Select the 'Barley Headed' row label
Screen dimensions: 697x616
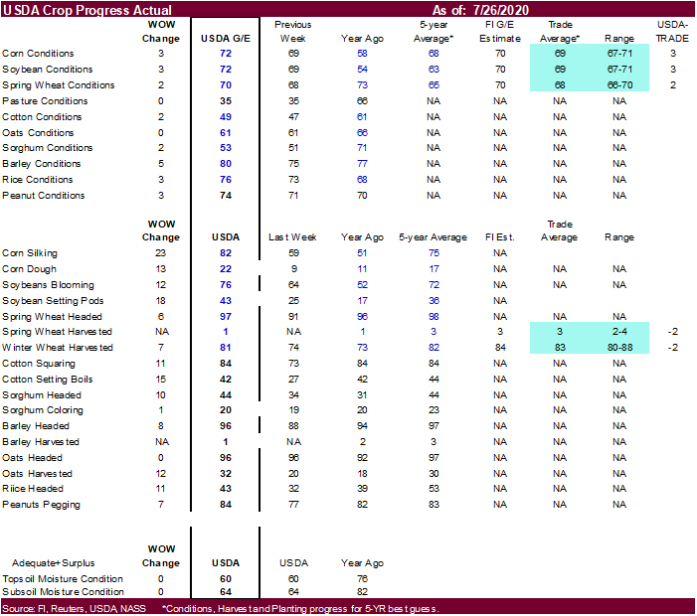point(36,426)
